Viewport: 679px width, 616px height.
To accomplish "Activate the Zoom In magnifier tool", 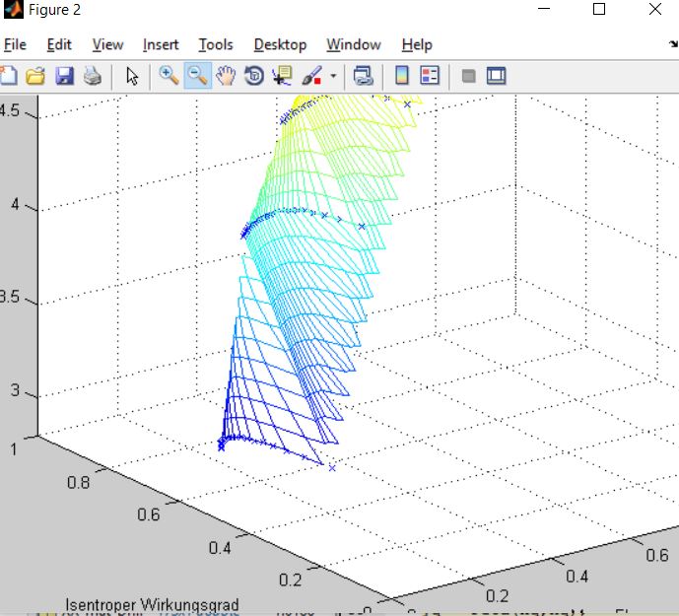I will [169, 76].
